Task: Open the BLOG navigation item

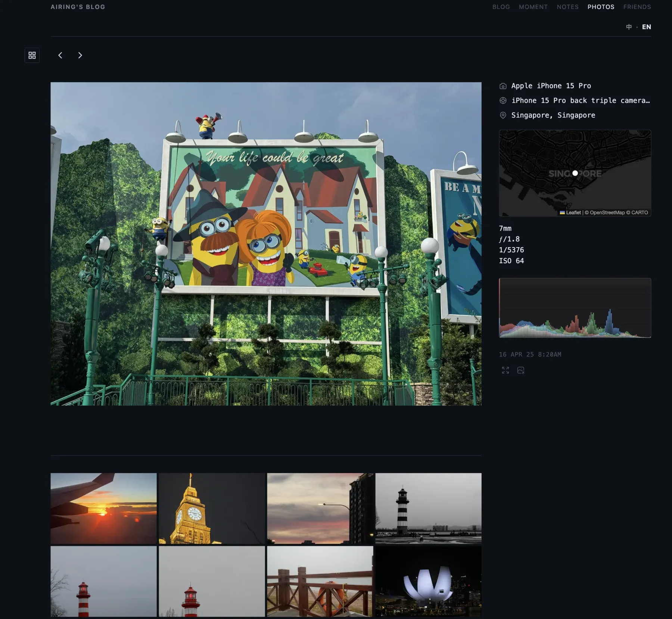Action: (501, 7)
